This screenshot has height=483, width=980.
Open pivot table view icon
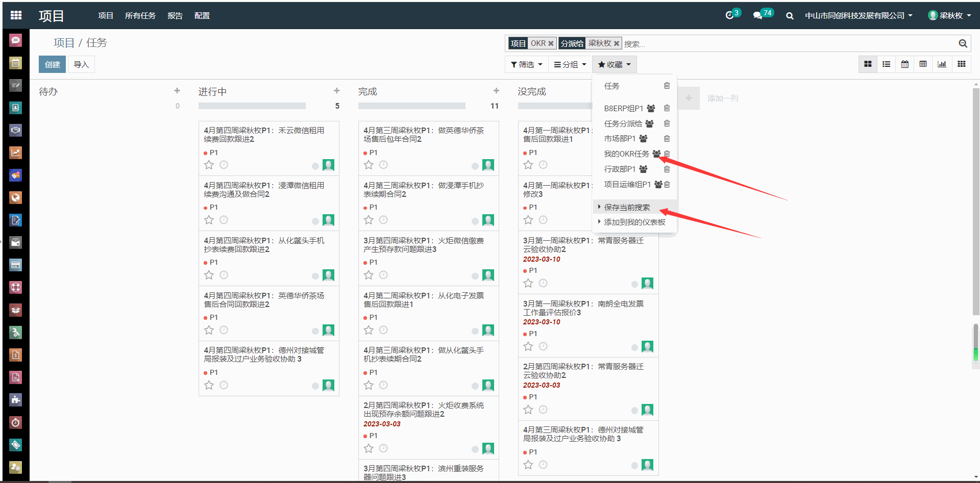pos(923,64)
